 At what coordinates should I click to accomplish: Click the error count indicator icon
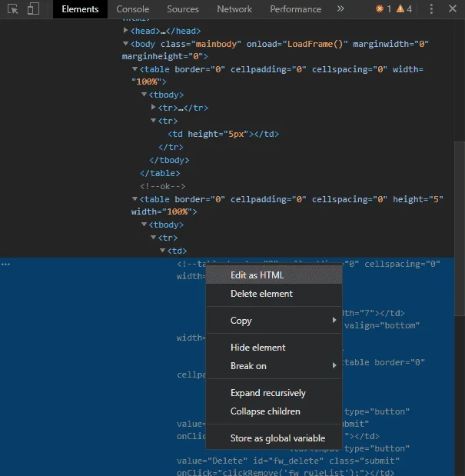click(380, 8)
